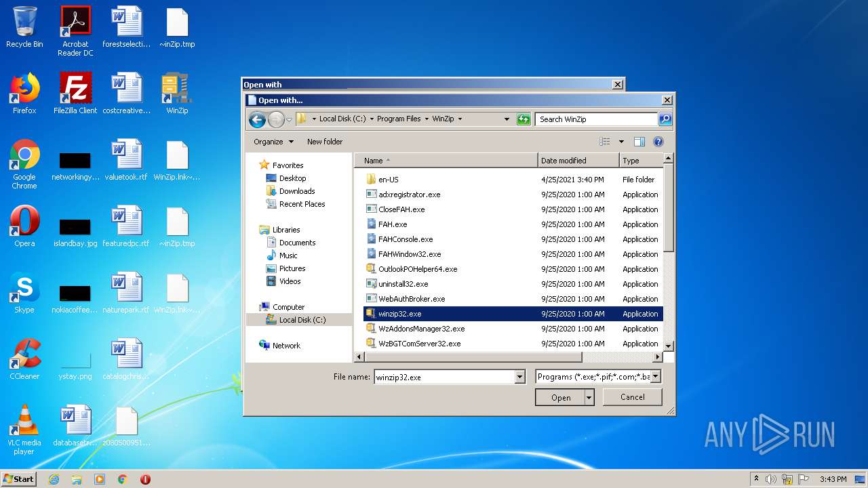This screenshot has width=868, height=488.
Task: Open the Organize menu
Action: pyautogui.click(x=274, y=142)
